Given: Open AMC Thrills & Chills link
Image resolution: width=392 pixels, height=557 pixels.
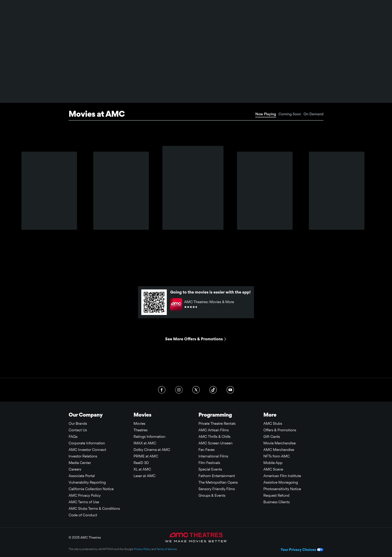Looking at the screenshot, I should coord(214,436).
